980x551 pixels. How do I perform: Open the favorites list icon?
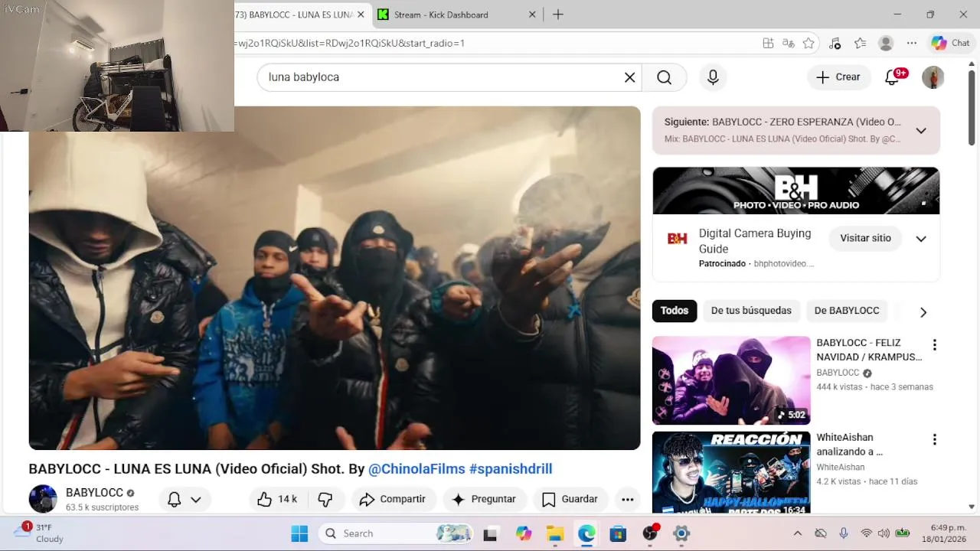pyautogui.click(x=861, y=44)
